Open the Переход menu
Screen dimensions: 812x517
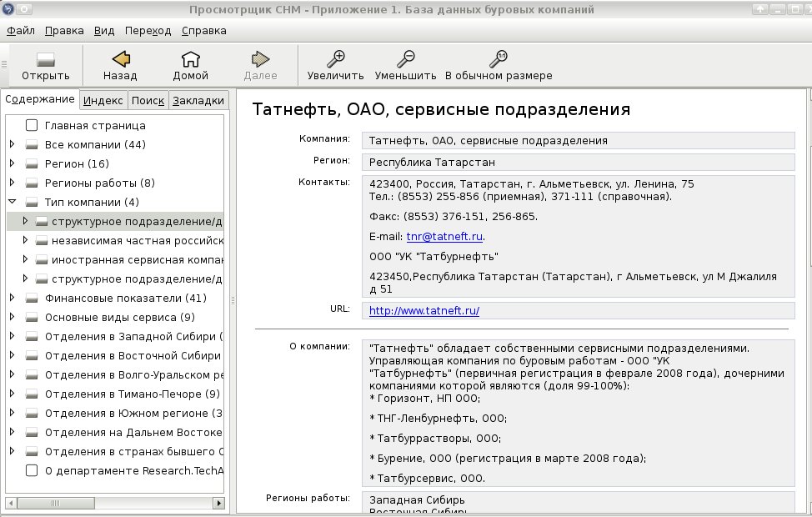point(148,31)
